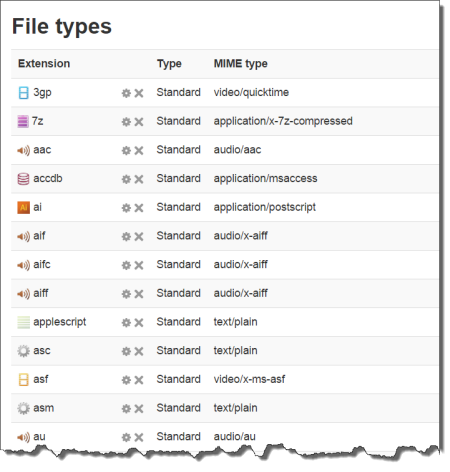This screenshot has width=450, height=472.
Task: Open settings gear for aac extension
Action: [126, 150]
